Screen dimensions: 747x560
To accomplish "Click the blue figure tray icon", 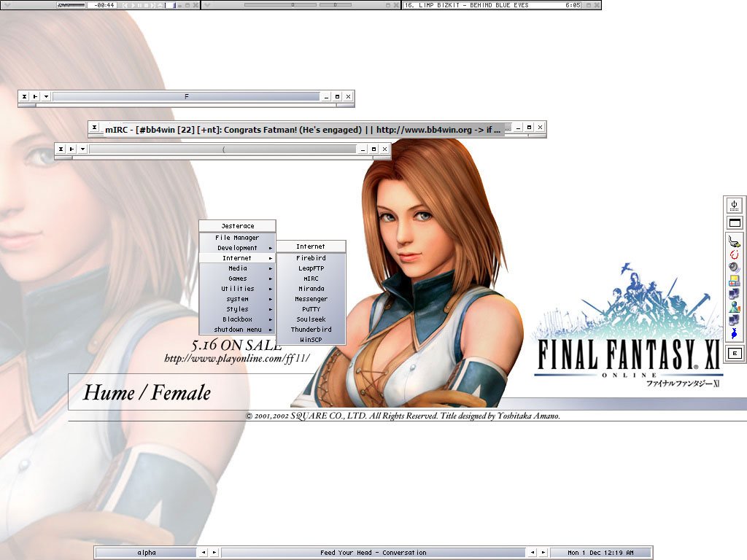I will coord(734,332).
